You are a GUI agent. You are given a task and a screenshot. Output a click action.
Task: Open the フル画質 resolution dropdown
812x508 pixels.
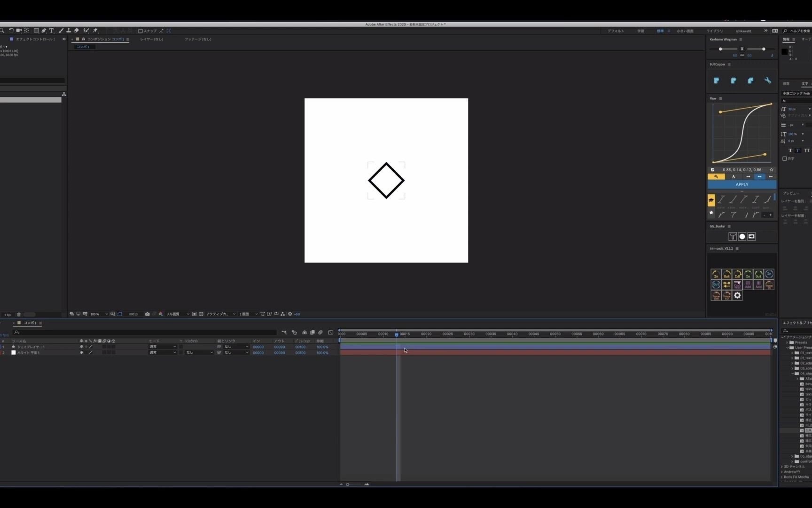coord(177,314)
